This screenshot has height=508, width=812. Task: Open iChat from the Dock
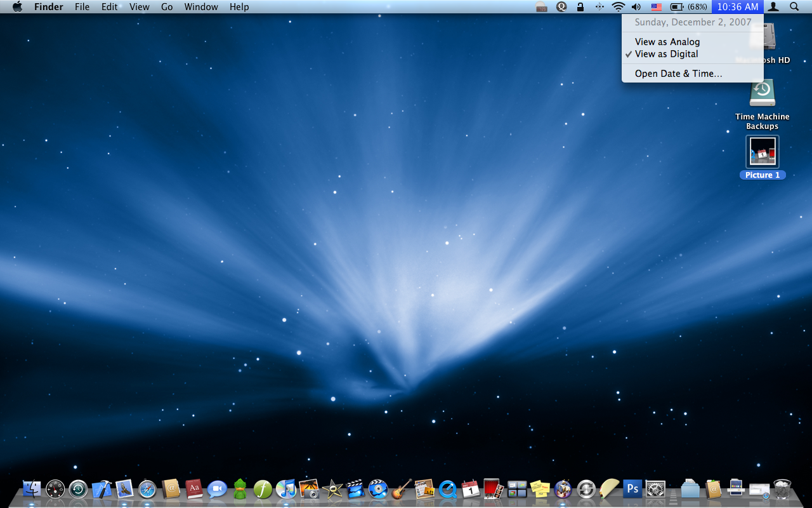pyautogui.click(x=217, y=489)
